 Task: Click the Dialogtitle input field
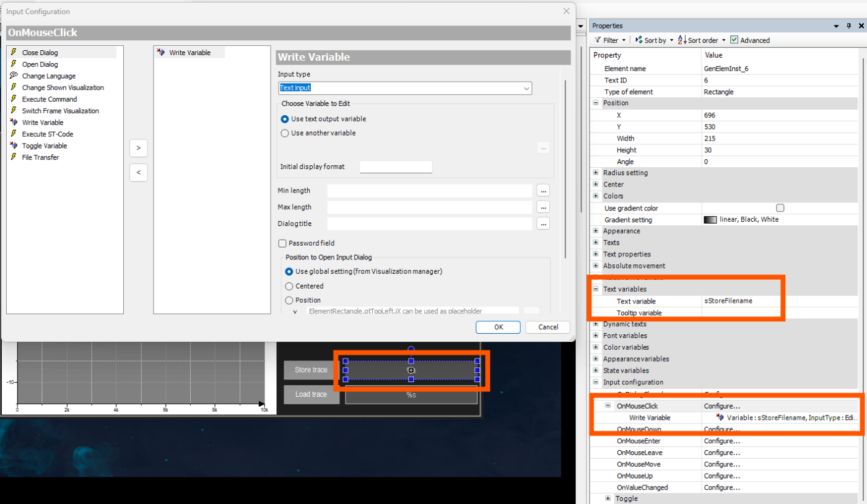[430, 224]
